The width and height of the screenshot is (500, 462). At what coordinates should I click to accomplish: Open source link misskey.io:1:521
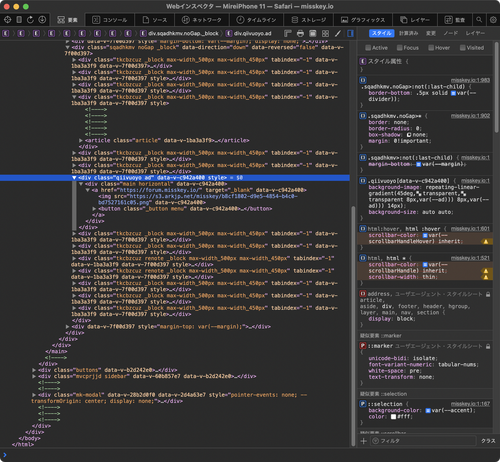tap(470, 258)
